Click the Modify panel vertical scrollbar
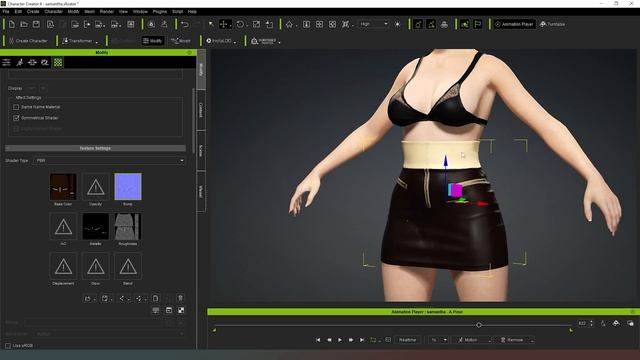This screenshot has width=640, height=360. (x=193, y=120)
